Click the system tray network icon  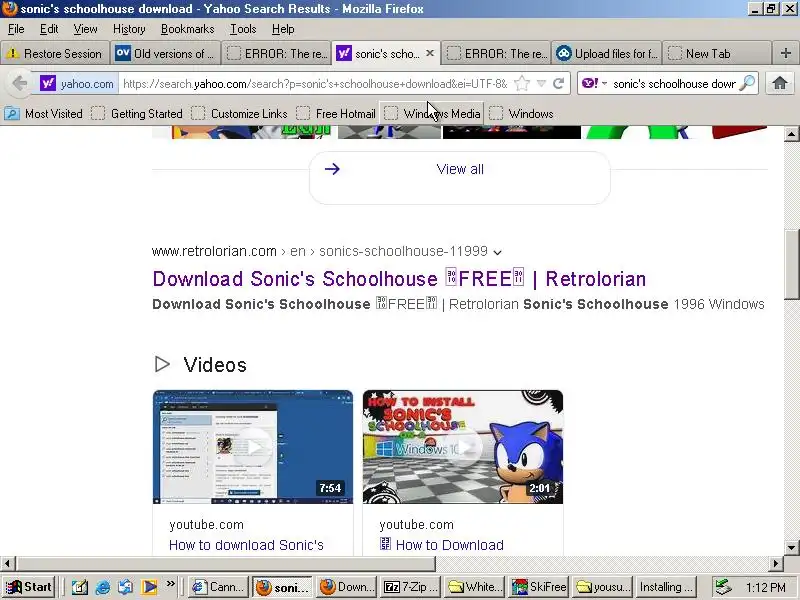(722, 587)
